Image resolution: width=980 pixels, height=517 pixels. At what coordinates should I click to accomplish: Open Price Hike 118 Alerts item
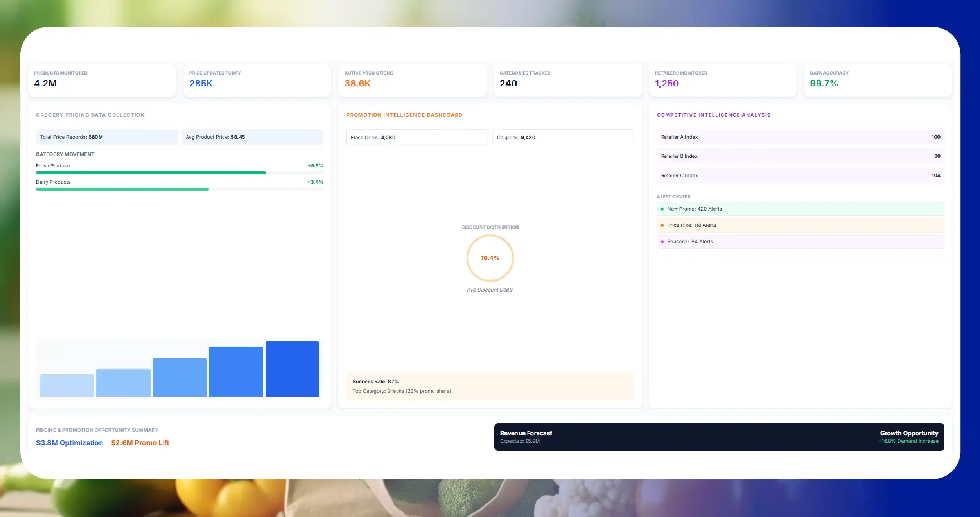801,225
